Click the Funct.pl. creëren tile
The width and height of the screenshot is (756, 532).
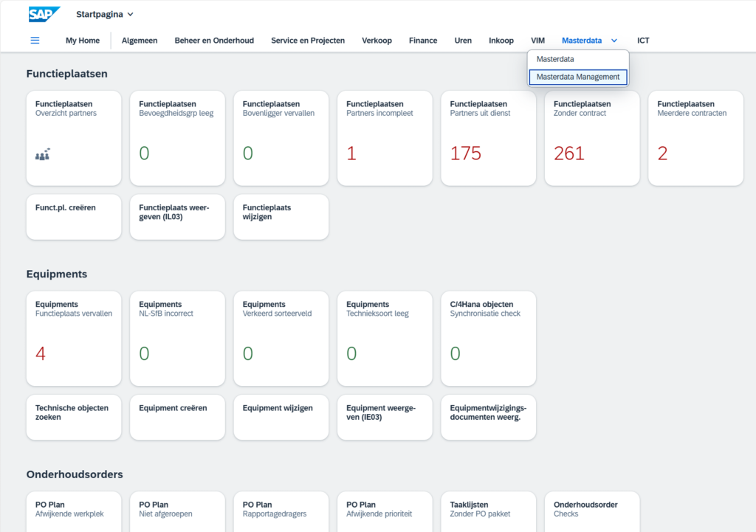pyautogui.click(x=74, y=217)
